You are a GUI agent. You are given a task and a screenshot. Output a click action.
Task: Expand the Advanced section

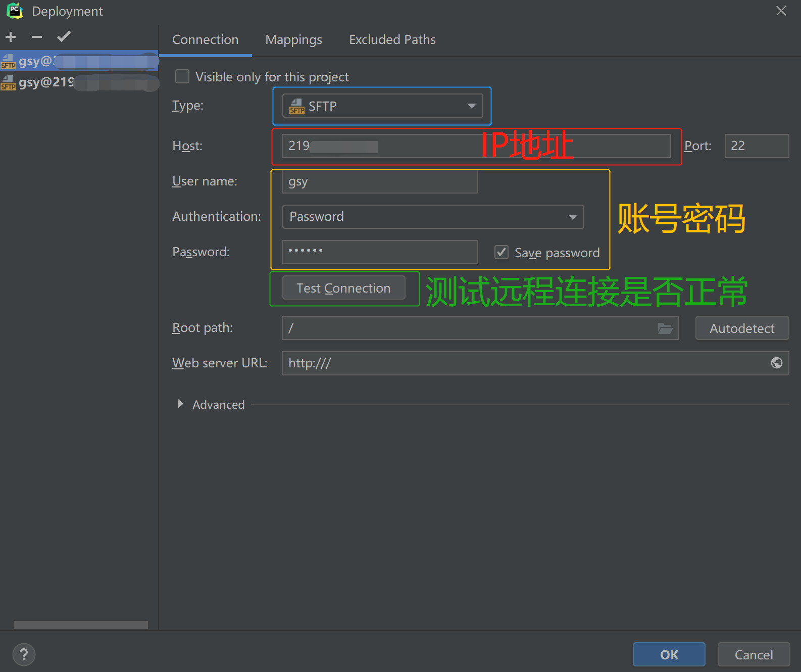tap(180, 404)
